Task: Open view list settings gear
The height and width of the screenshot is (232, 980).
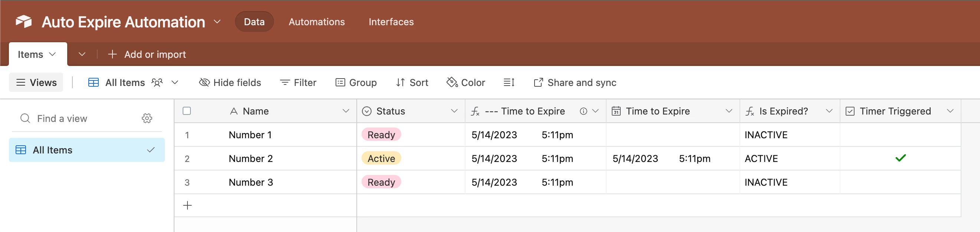Action: 147,119
